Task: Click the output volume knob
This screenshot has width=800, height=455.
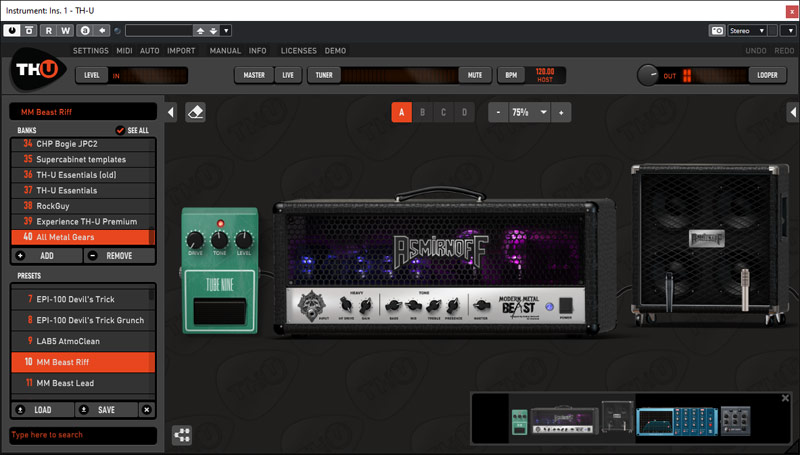Action: (650, 75)
